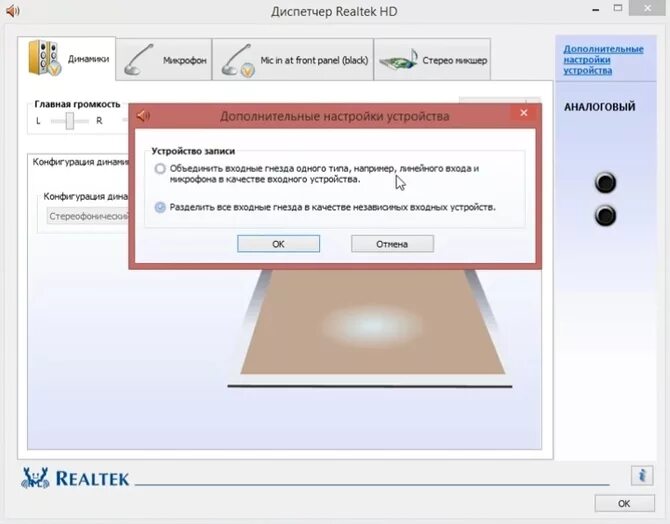Click the sound card icon on Стерео микшер tab
Viewport: 670px width, 524px height.
(398, 60)
